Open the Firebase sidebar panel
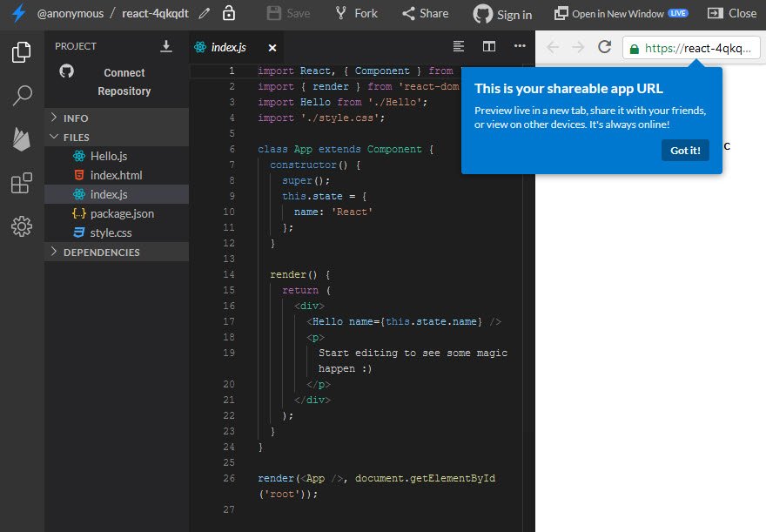Image resolution: width=766 pixels, height=532 pixels. point(22,138)
